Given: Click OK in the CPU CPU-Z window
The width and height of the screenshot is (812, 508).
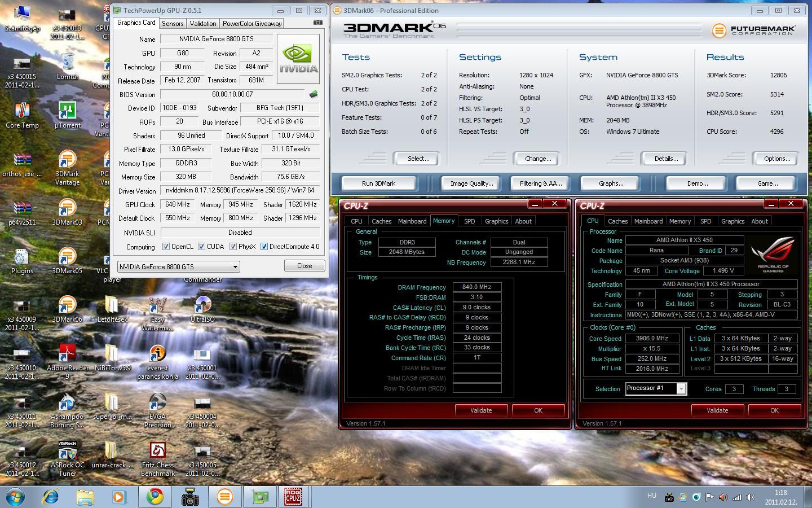Looking at the screenshot, I should click(774, 410).
